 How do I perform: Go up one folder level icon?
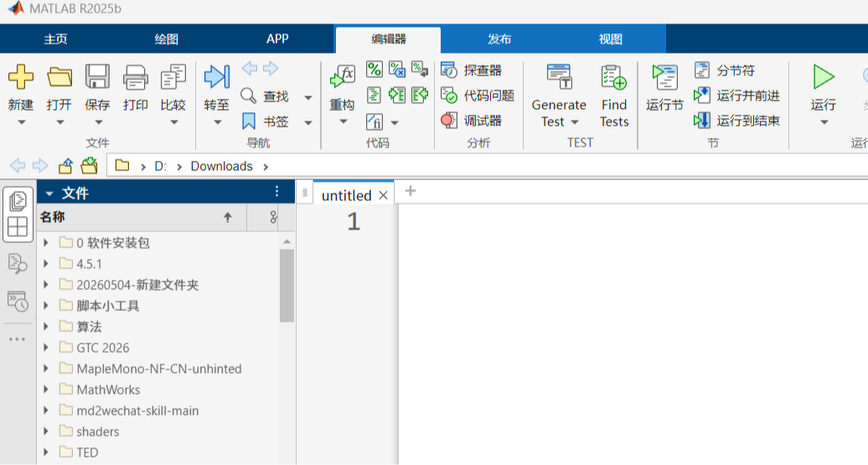click(66, 166)
